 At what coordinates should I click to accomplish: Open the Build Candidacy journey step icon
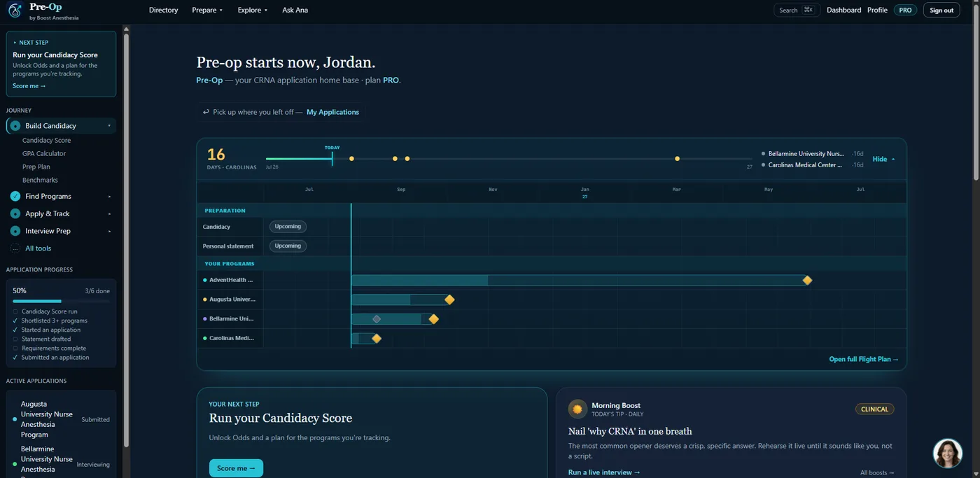point(15,126)
